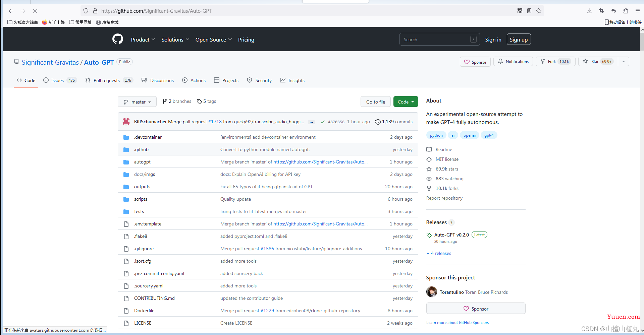View the 1,139 commits history
The width and height of the screenshot is (644, 335).
(x=394, y=122)
